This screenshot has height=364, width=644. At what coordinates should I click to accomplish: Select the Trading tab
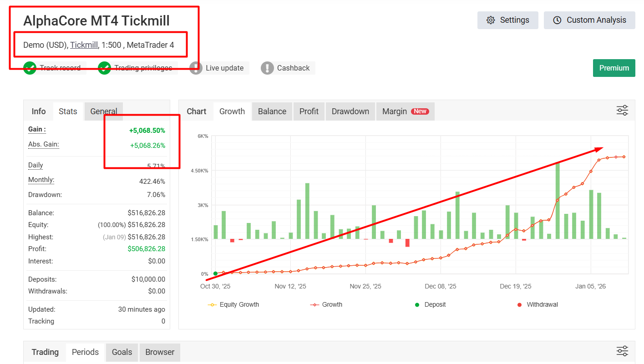pos(45,352)
